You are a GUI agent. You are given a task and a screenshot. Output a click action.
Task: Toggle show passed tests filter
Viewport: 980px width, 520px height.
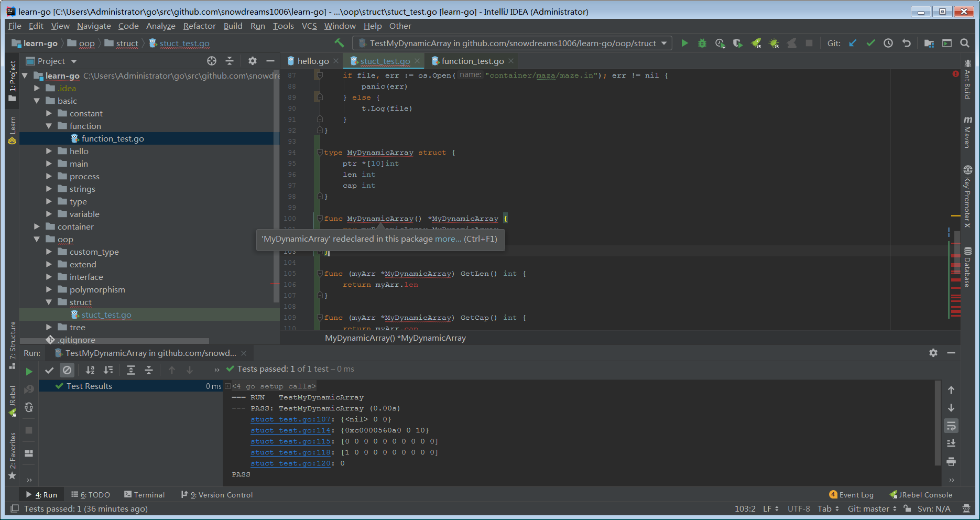pyautogui.click(x=49, y=371)
